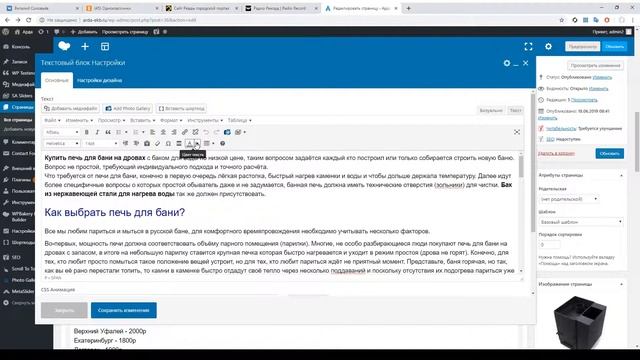The width and height of the screenshot is (640, 360).
Task: Collapse the page image panel
Action: 621,284
